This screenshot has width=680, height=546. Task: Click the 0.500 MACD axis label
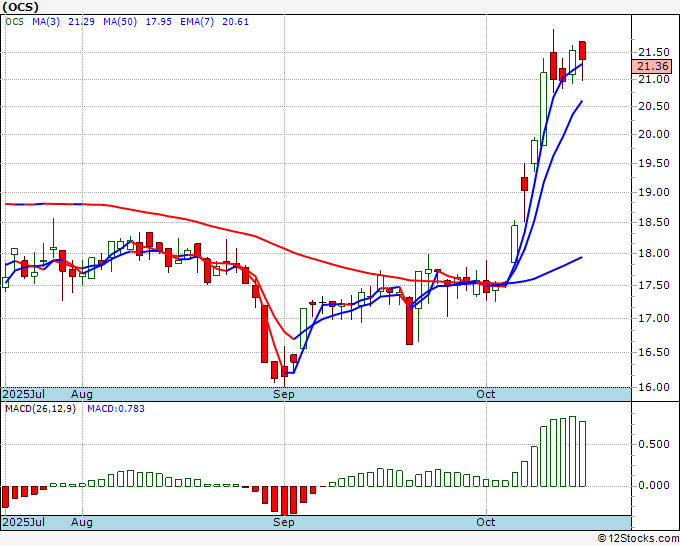click(654, 445)
